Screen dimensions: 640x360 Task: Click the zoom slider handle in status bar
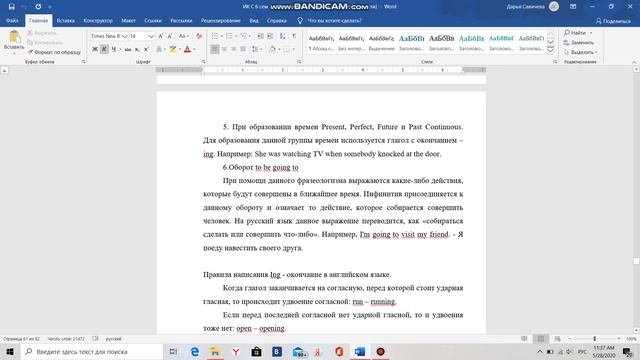coord(594,339)
